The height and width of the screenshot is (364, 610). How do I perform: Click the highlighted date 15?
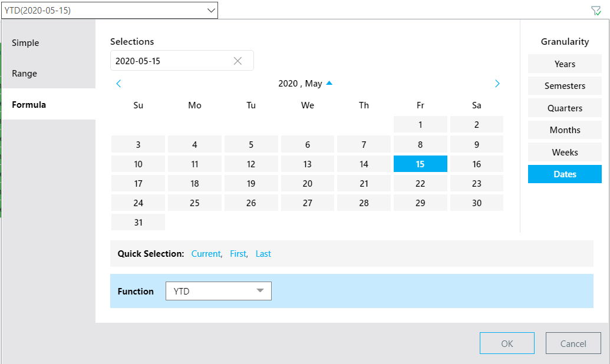coord(420,164)
